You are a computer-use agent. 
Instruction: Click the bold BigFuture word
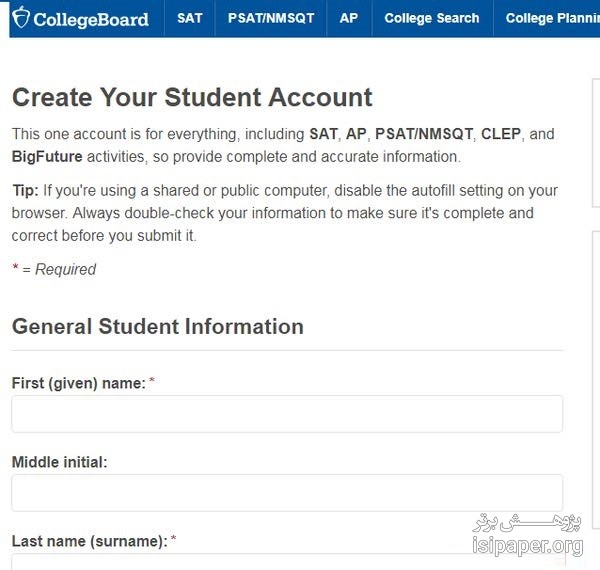point(47,156)
